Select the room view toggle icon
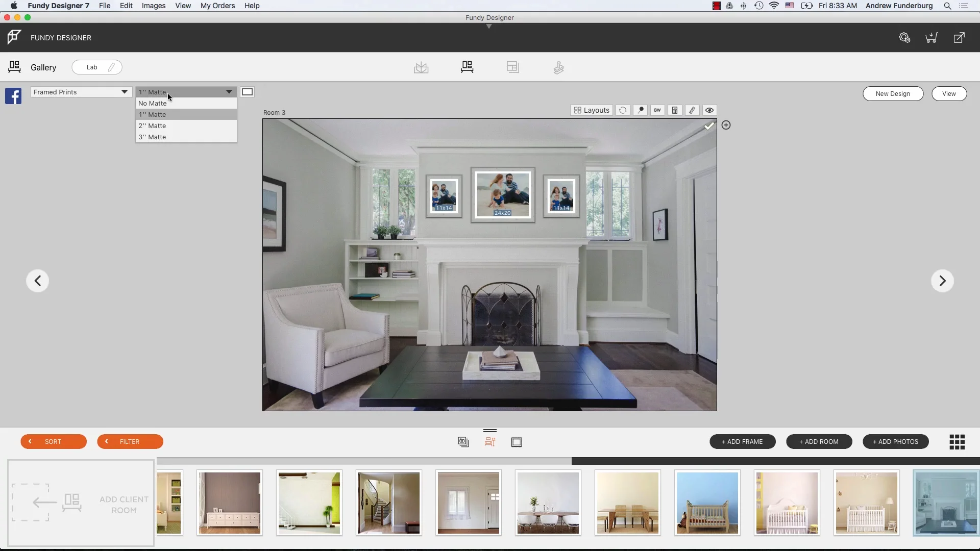This screenshot has width=980, height=551. 489,441
